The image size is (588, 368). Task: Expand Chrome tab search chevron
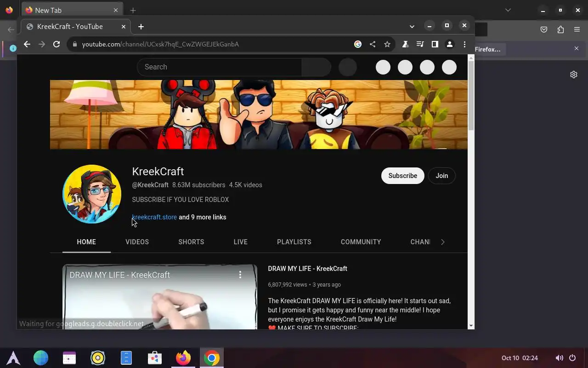(412, 27)
